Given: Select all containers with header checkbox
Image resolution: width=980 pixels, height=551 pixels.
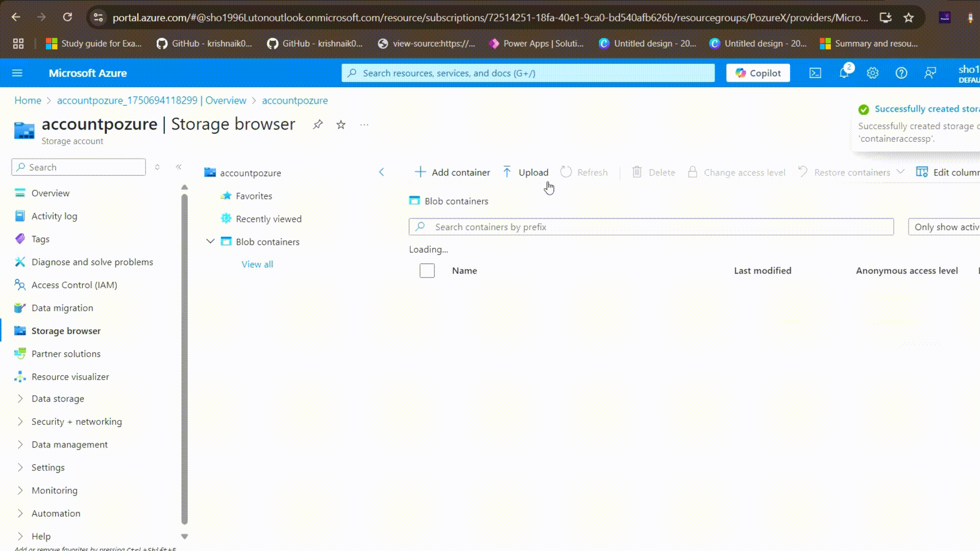Looking at the screenshot, I should (427, 270).
